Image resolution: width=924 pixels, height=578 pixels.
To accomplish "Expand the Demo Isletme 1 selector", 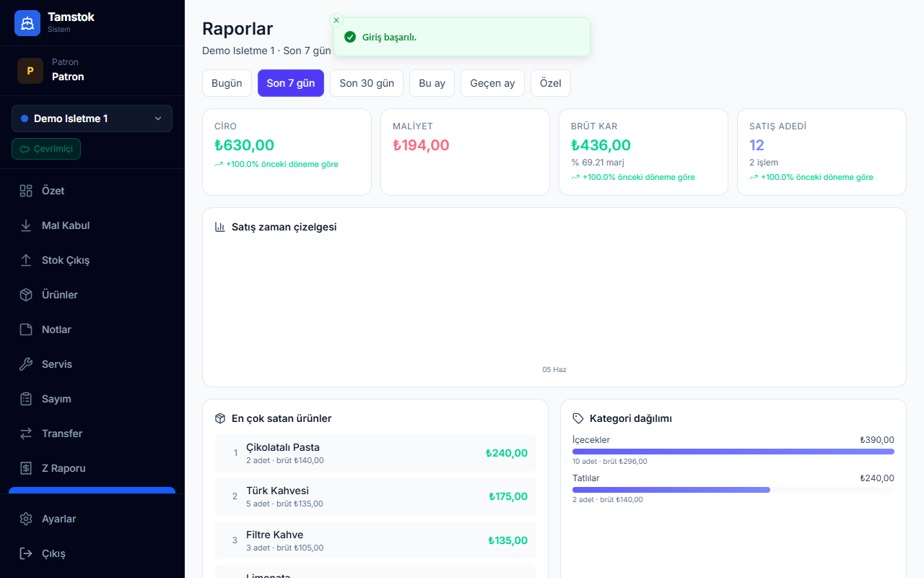I will pyautogui.click(x=92, y=118).
